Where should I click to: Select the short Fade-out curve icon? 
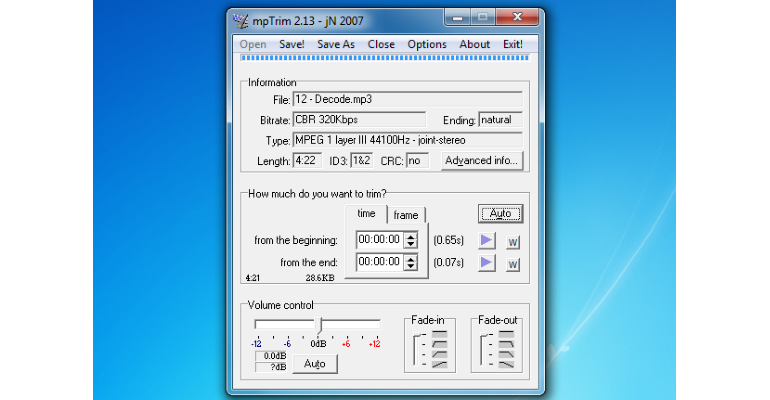[x=506, y=344]
